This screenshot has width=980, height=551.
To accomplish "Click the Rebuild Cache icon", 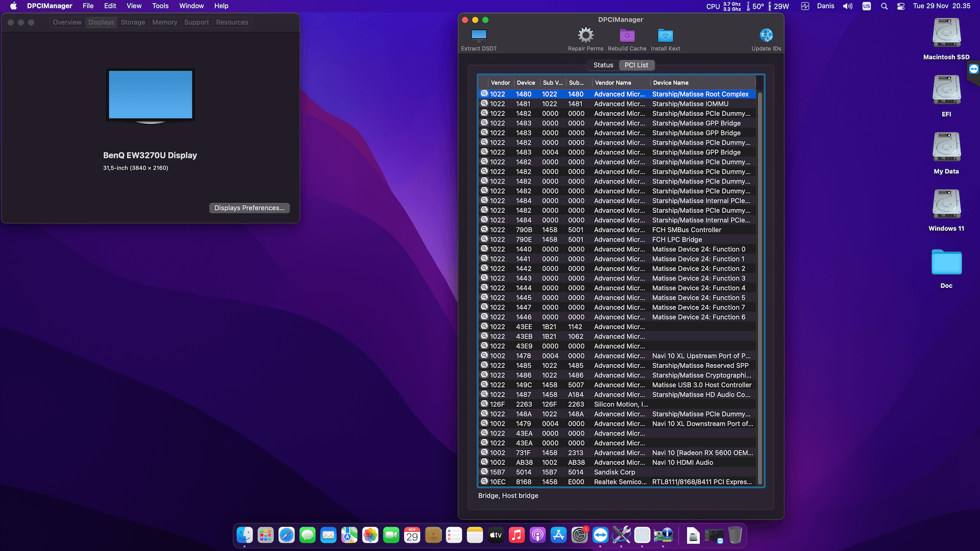I will pyautogui.click(x=627, y=35).
